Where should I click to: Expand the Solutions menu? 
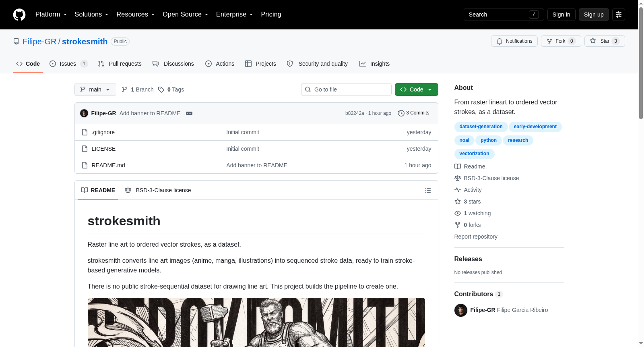point(91,15)
